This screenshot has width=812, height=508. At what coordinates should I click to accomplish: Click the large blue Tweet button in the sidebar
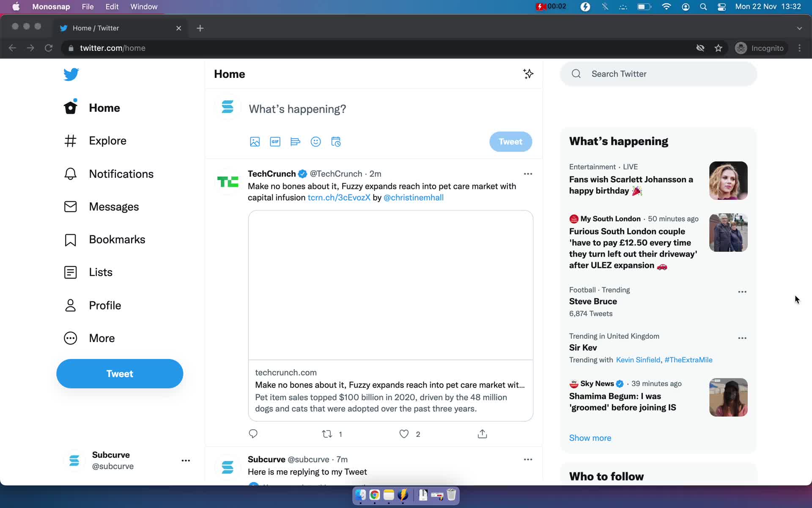(x=120, y=374)
